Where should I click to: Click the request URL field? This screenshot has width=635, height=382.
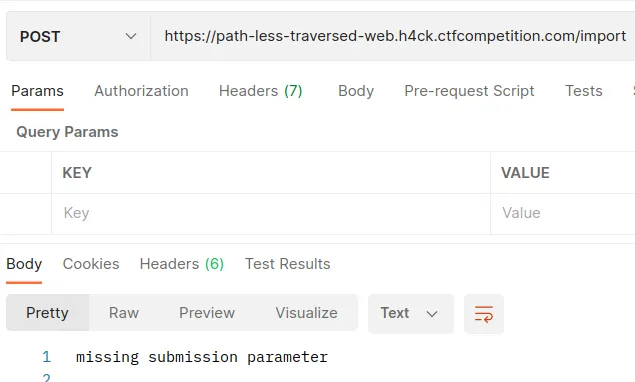click(x=393, y=36)
